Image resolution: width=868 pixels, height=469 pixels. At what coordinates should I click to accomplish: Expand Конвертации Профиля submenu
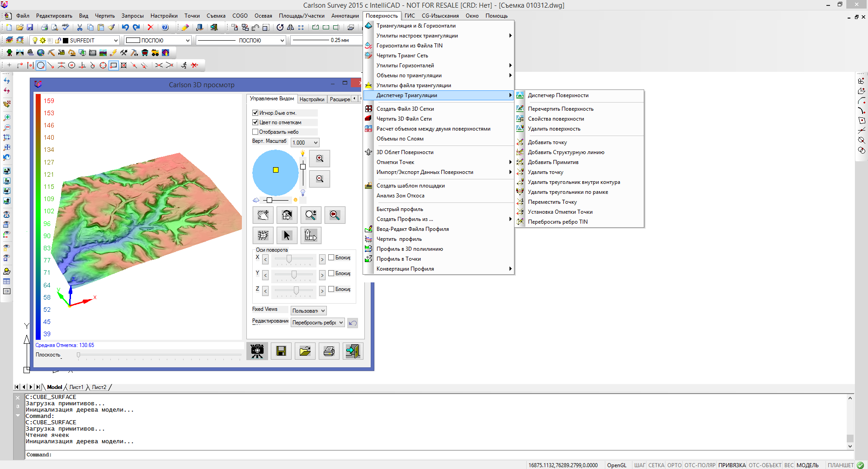click(x=439, y=269)
